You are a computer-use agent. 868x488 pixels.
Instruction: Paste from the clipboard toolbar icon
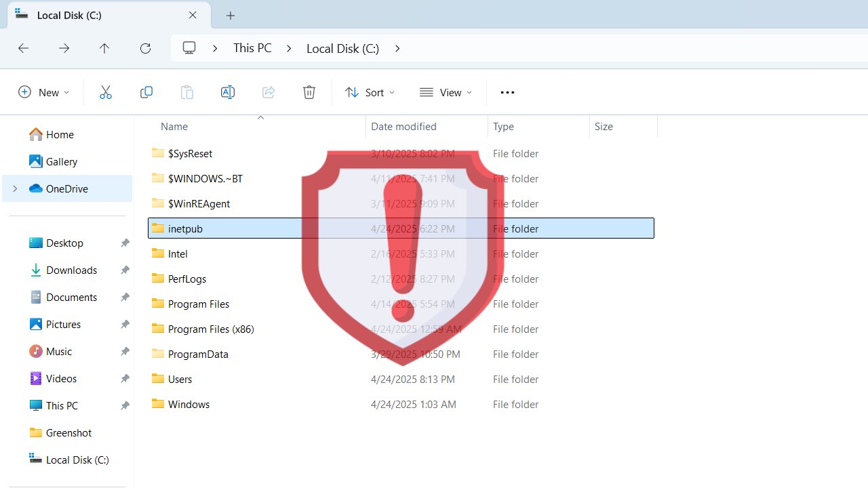pyautogui.click(x=187, y=92)
